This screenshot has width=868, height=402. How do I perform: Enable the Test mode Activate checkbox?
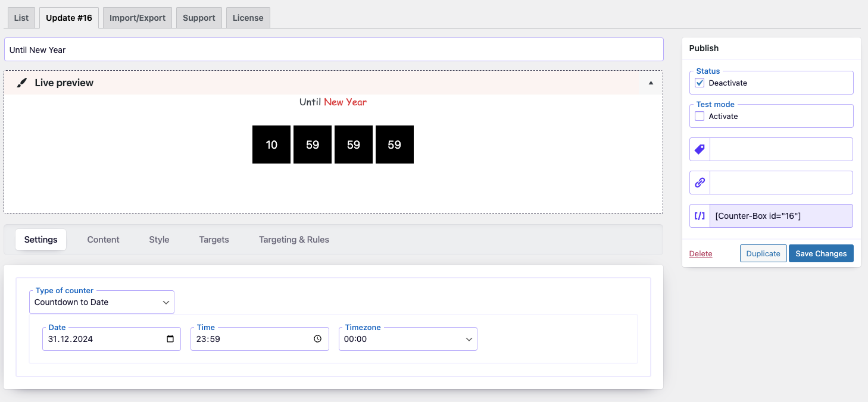(x=700, y=116)
